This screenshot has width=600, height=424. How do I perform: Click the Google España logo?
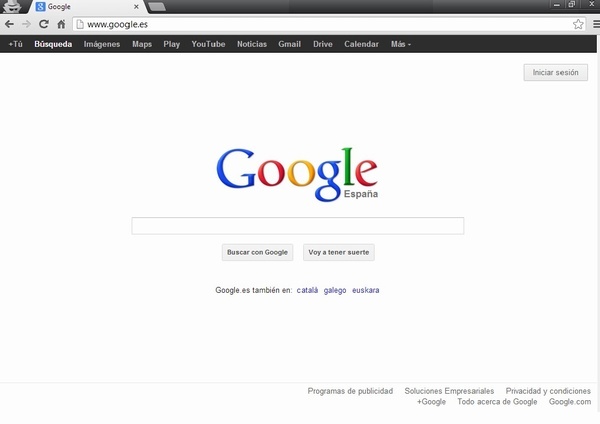pyautogui.click(x=297, y=174)
